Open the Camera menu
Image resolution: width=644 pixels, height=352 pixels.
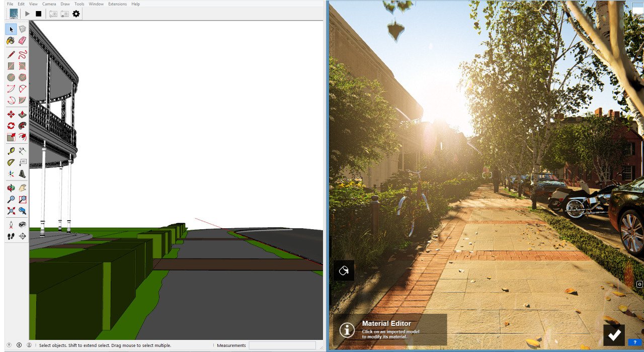point(49,4)
